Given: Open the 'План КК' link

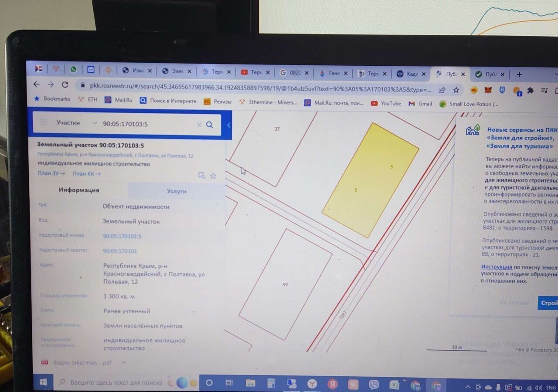Looking at the screenshot, I should click(86, 173).
